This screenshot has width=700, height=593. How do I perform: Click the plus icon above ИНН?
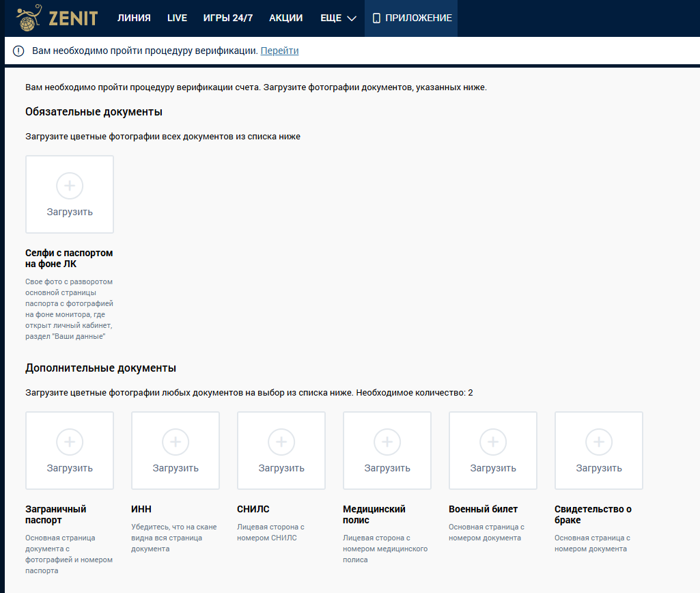(x=176, y=442)
